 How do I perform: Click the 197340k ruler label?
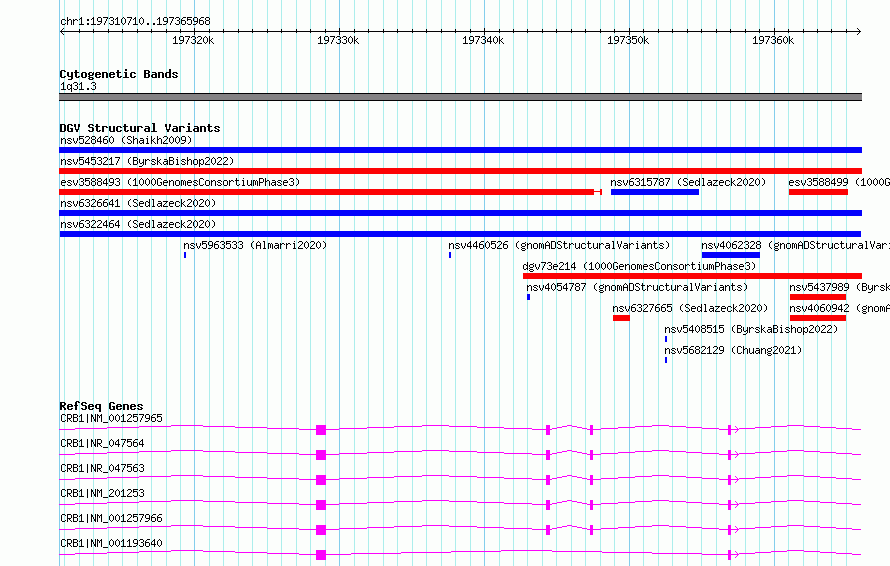[483, 40]
